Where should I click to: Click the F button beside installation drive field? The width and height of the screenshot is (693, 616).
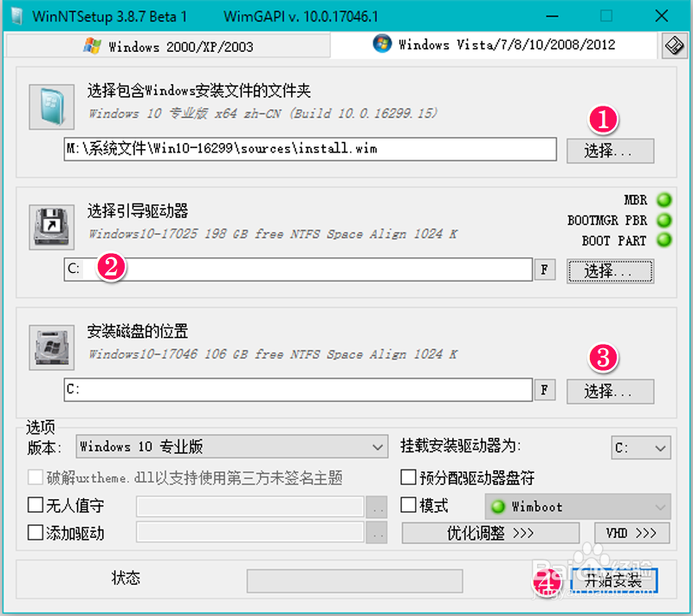[x=545, y=390]
